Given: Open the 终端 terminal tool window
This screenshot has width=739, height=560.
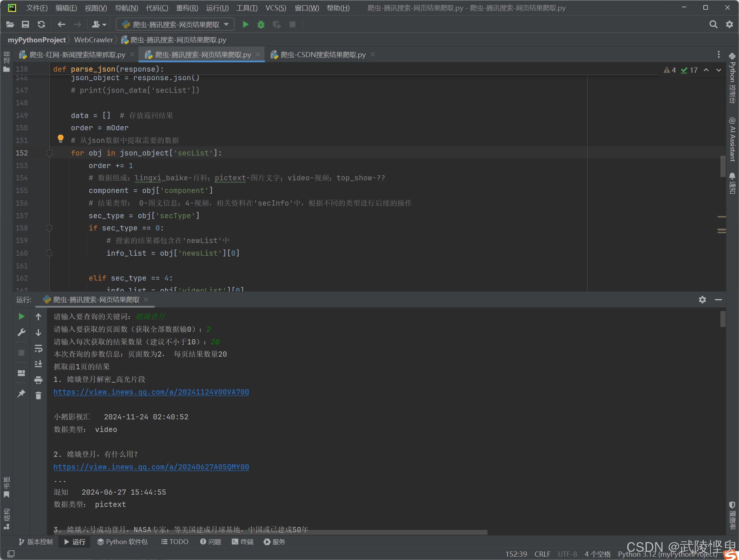Looking at the screenshot, I should point(243,542).
